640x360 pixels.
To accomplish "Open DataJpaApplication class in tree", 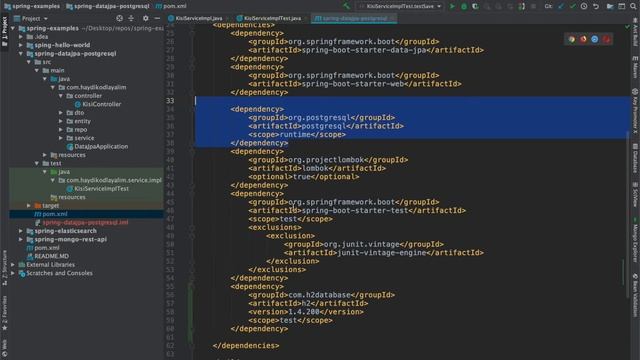I will tap(101, 147).
